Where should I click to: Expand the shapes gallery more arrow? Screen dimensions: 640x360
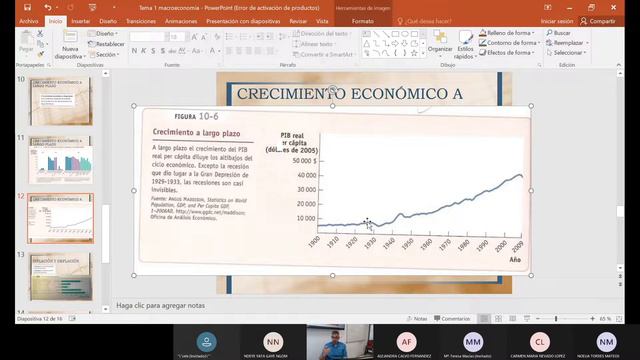423,53
